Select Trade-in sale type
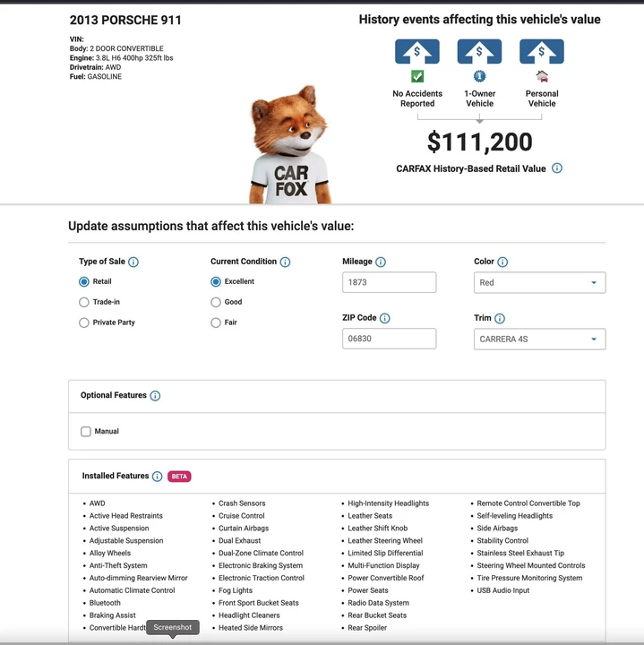This screenshot has width=644, height=645. (84, 303)
